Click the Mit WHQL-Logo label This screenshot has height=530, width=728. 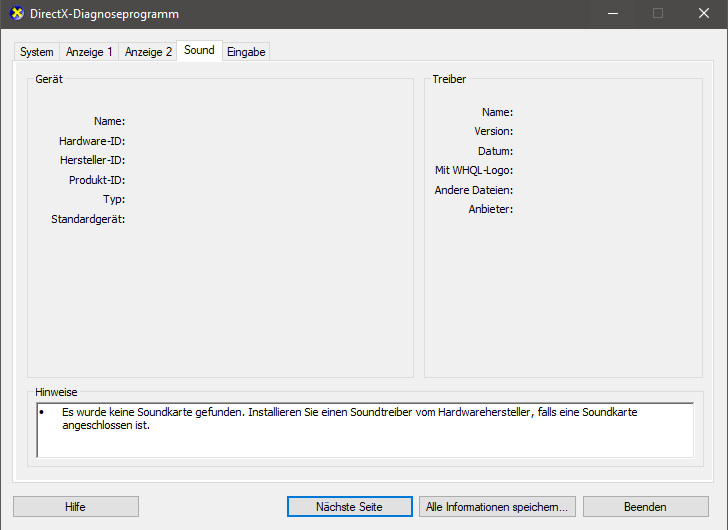coord(474,170)
